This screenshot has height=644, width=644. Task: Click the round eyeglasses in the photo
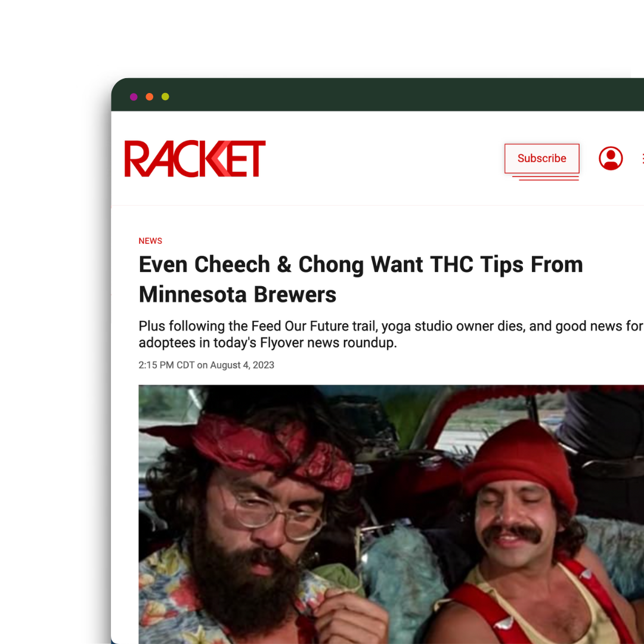(276, 515)
